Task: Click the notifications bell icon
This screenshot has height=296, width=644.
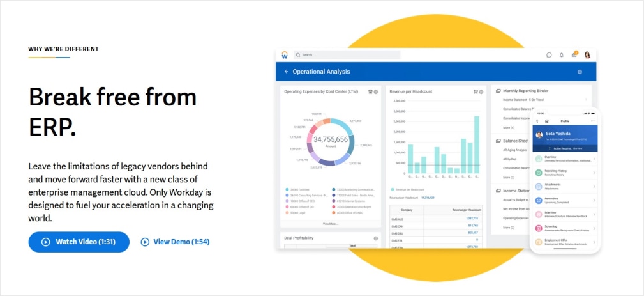Action: point(562,55)
